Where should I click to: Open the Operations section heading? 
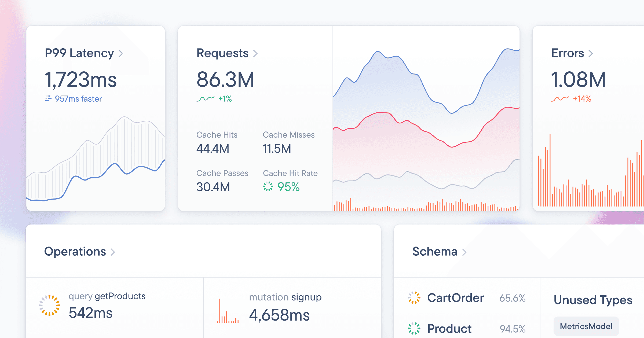tap(75, 252)
